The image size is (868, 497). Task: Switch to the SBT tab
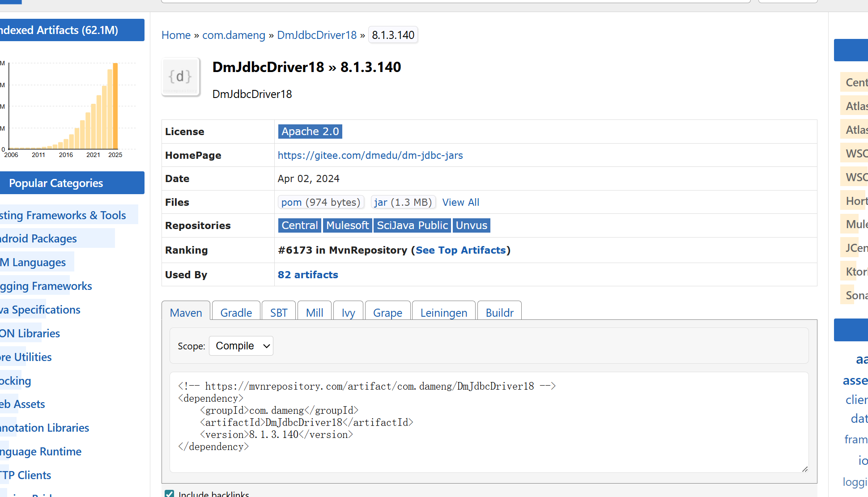pos(278,313)
